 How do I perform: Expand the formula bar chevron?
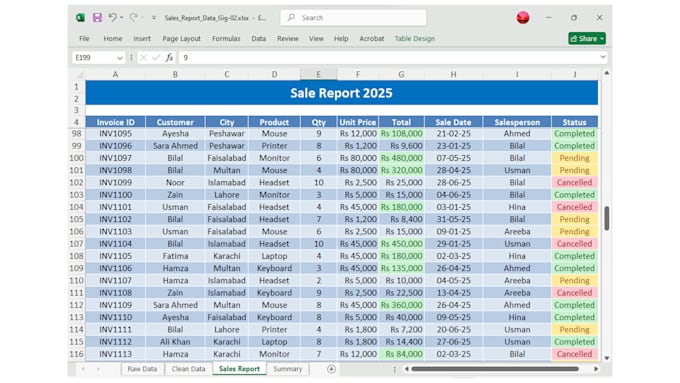(x=603, y=57)
